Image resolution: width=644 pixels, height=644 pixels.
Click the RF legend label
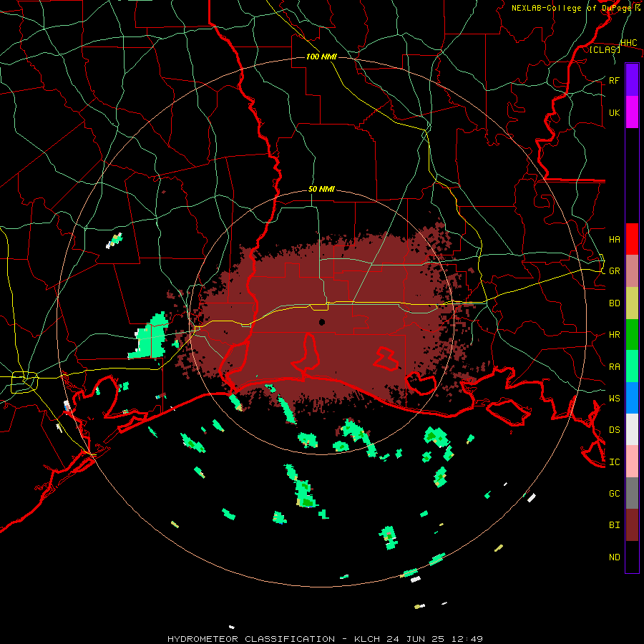614,80
